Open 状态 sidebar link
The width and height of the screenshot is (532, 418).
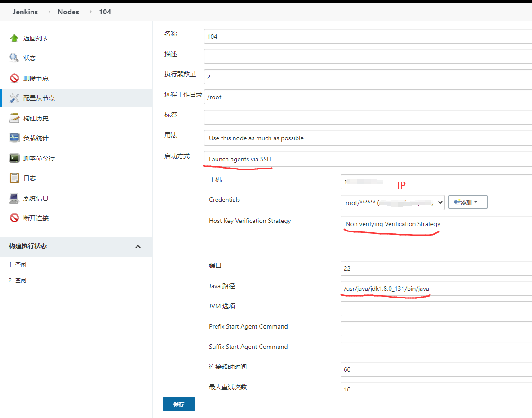(x=30, y=58)
